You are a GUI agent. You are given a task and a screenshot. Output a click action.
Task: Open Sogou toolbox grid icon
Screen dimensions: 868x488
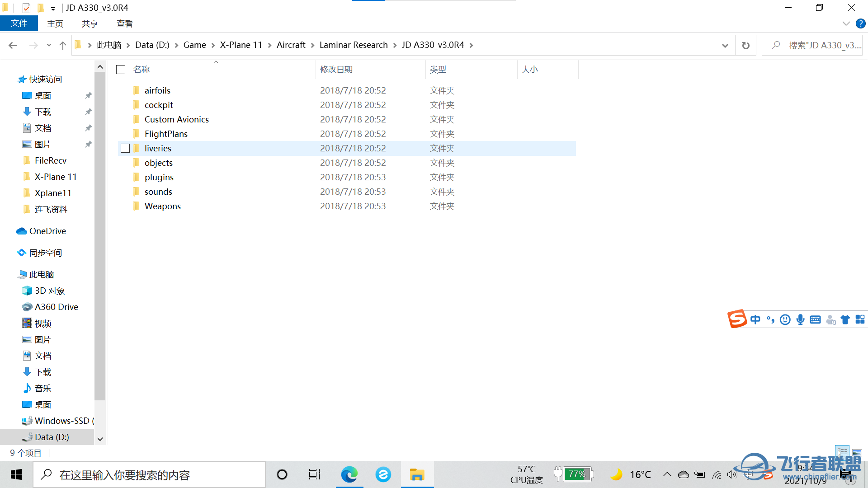(860, 319)
